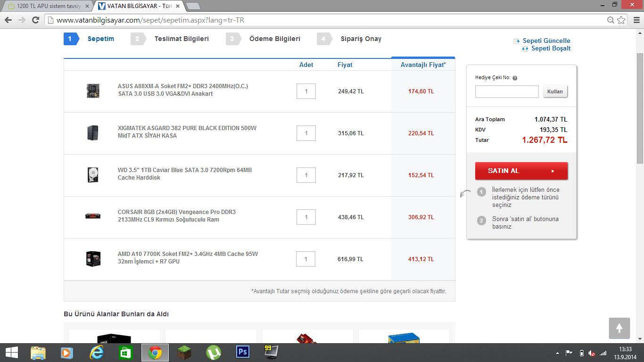644x362 pixels.
Task: Focus the XIGMATEK ASGARD quantity field
Action: pyautogui.click(x=306, y=133)
